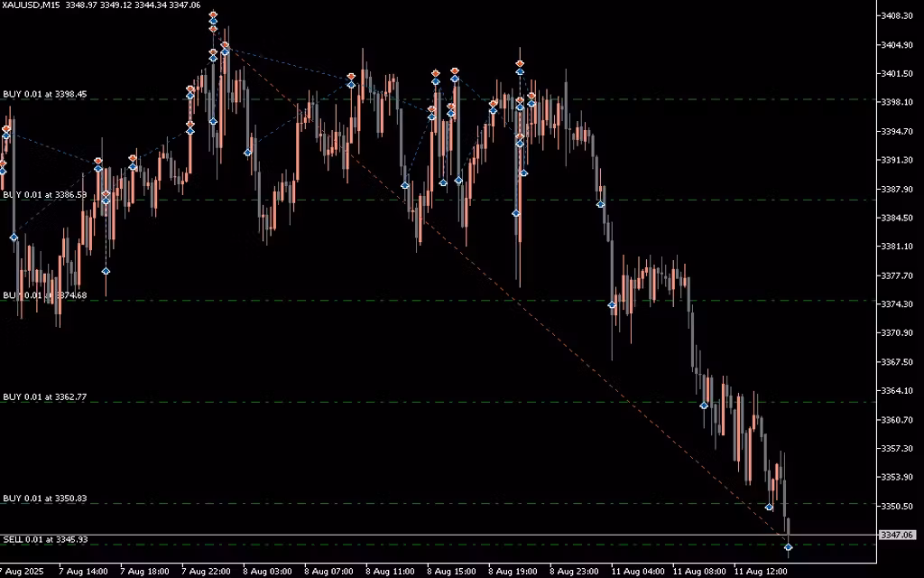Select the BUY 0.01 at 3386.59 order label
This screenshot has width=924, height=578.
click(x=45, y=195)
